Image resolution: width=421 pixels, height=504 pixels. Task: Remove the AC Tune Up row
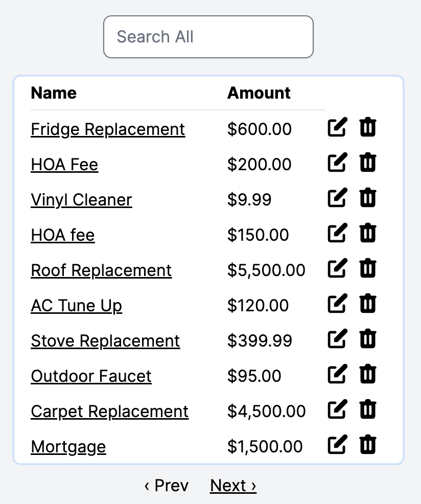point(368,304)
